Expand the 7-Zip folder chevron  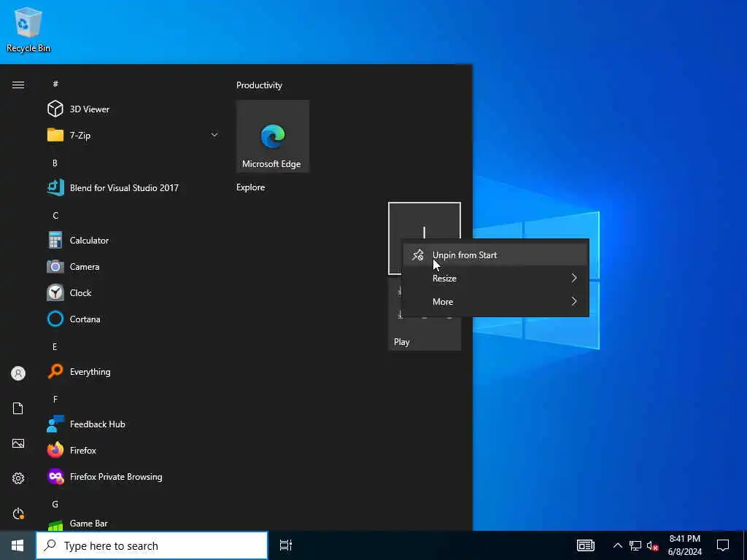point(214,135)
